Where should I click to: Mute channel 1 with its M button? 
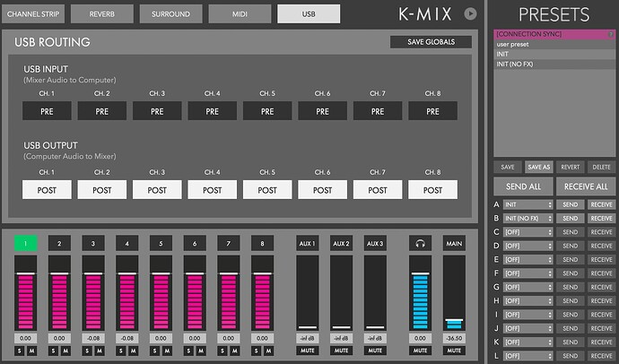31,351
